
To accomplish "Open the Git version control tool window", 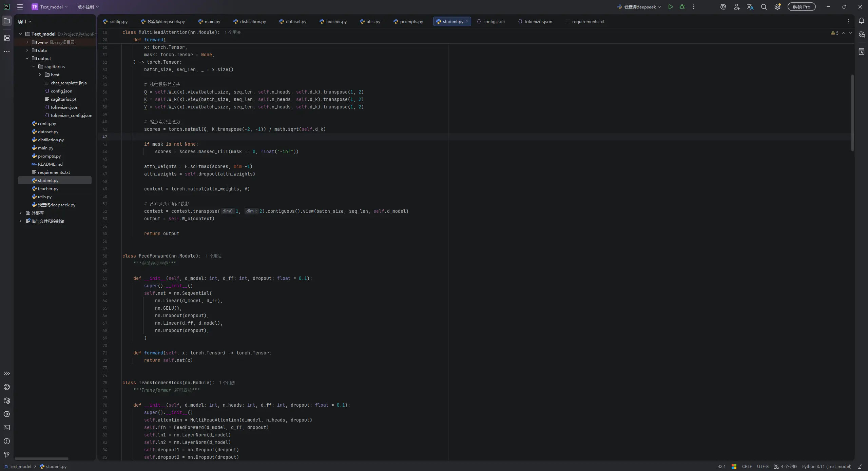I will 7,455.
